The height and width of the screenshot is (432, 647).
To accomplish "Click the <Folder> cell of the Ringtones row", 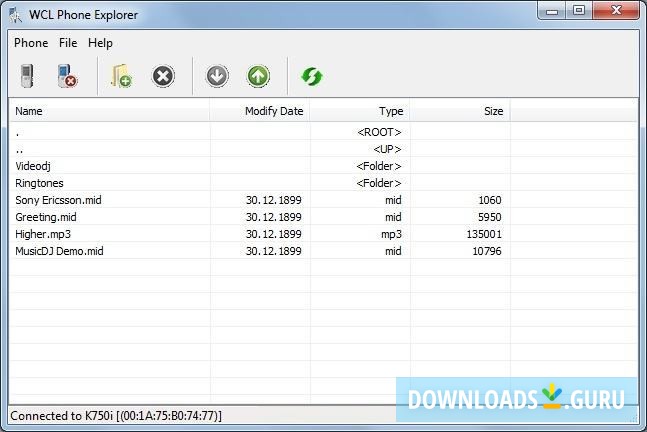I will coord(379,183).
